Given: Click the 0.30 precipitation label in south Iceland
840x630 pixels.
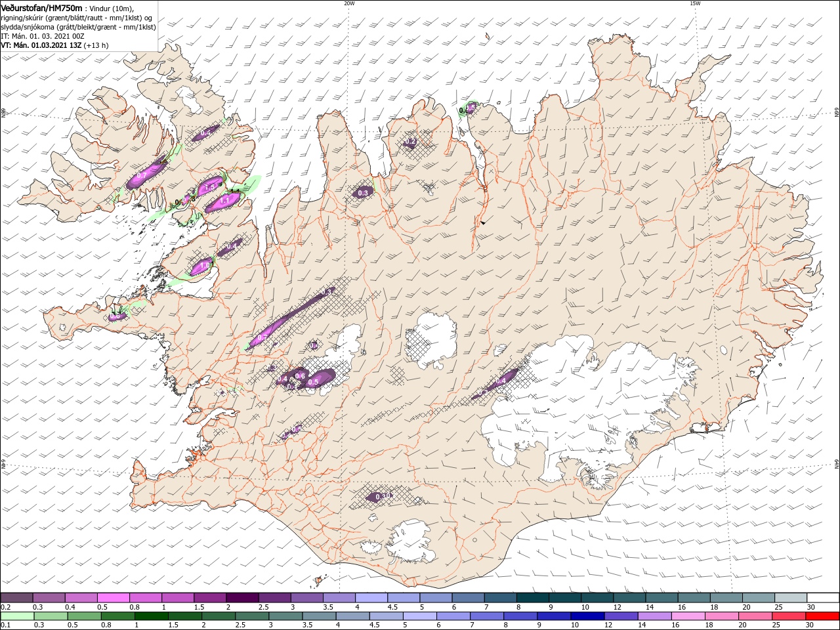Looking at the screenshot, I should tap(383, 496).
